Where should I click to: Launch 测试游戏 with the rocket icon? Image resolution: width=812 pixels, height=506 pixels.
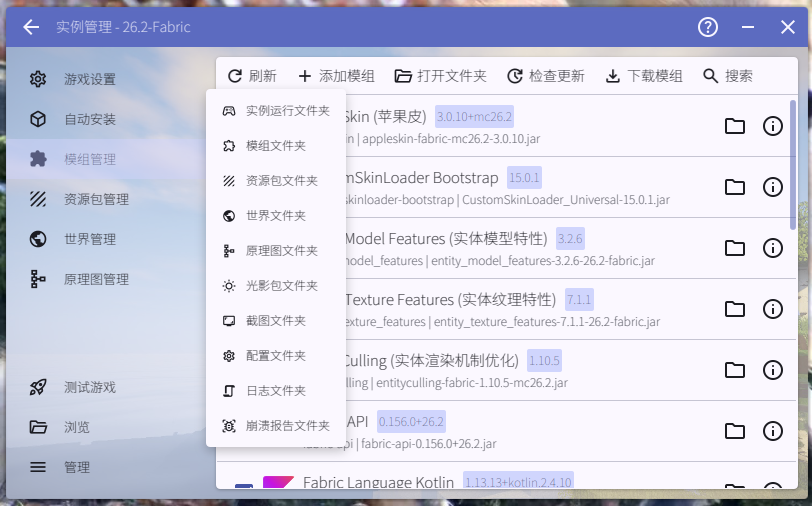tap(106, 387)
